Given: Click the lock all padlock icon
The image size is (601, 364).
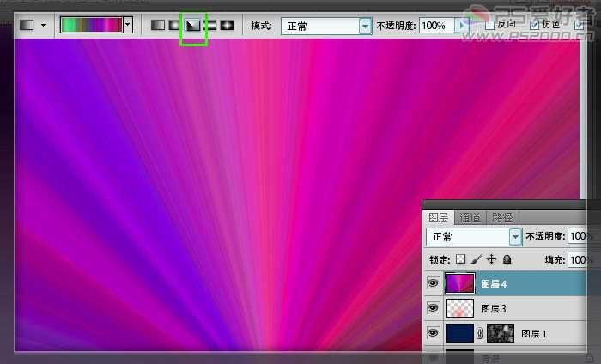Looking at the screenshot, I should point(507,258).
